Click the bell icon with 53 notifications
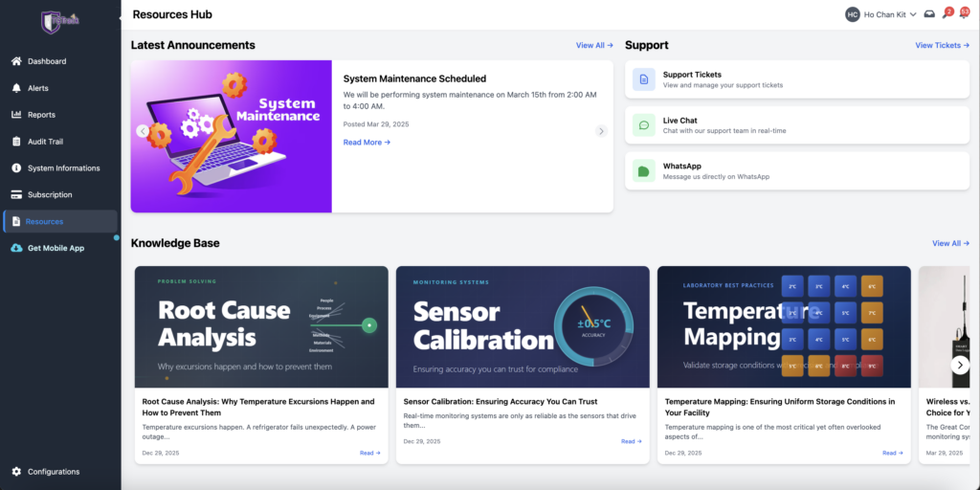Screen dimensions: 980x490 [964, 14]
